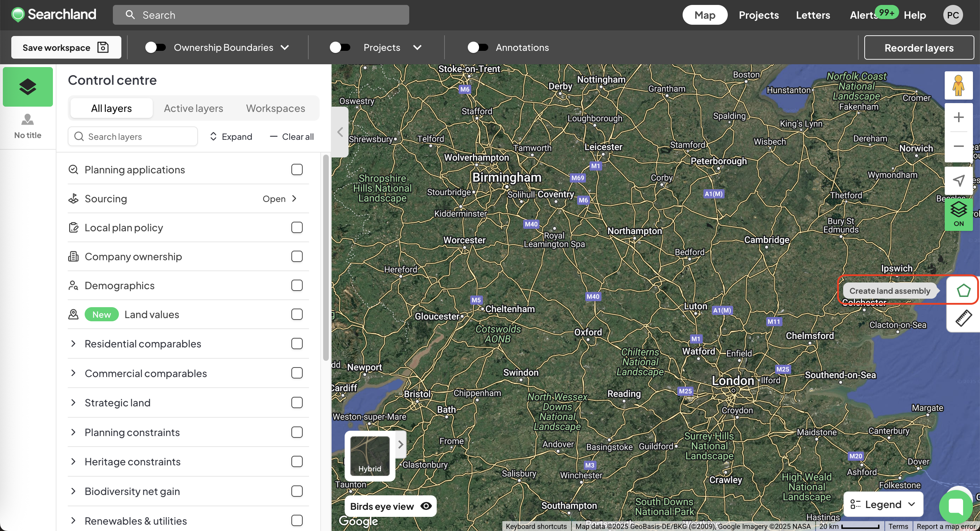The image size is (980, 531).
Task: Expand Strategic land group
Action: coord(73,402)
